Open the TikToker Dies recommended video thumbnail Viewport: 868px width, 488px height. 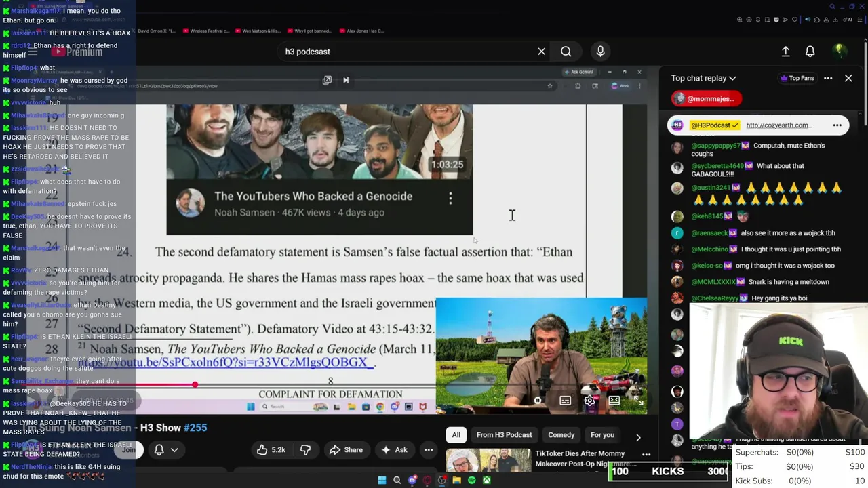[488, 460]
